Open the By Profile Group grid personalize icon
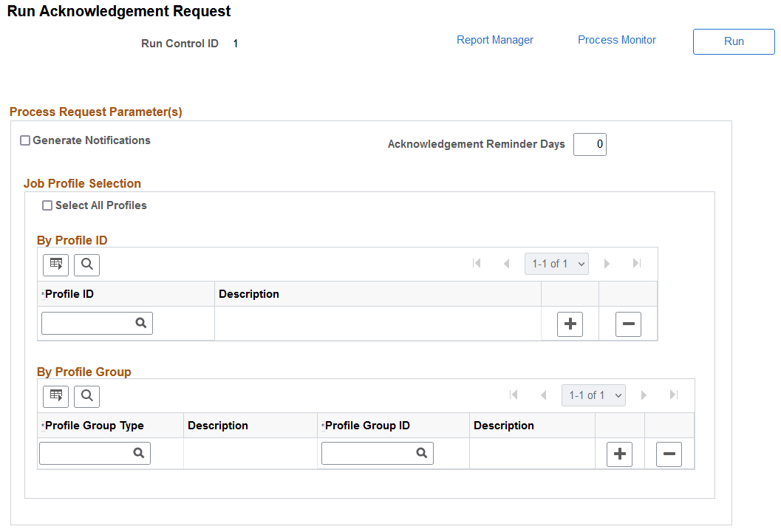Screen dimensions: 781x532 pyautogui.click(x=55, y=396)
